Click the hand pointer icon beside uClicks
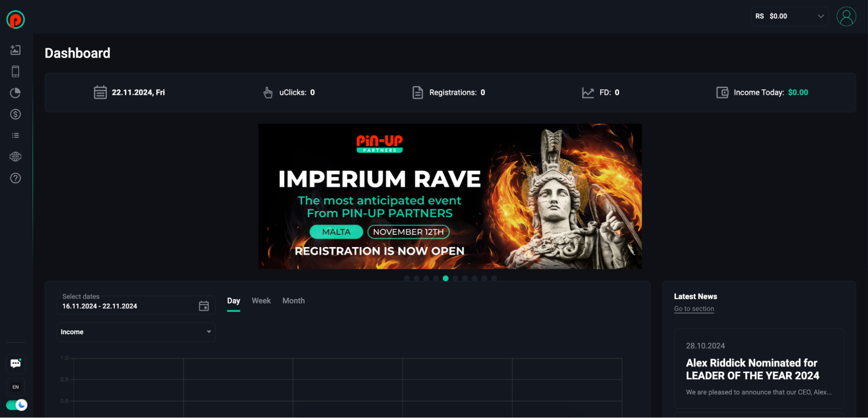Screen dimensions: 868x418 (268, 92)
